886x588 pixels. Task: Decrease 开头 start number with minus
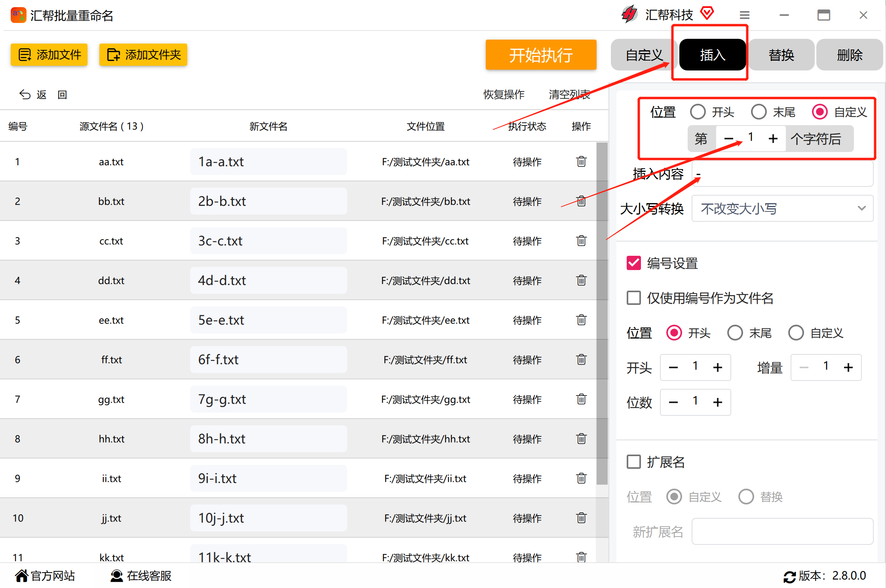[673, 367]
